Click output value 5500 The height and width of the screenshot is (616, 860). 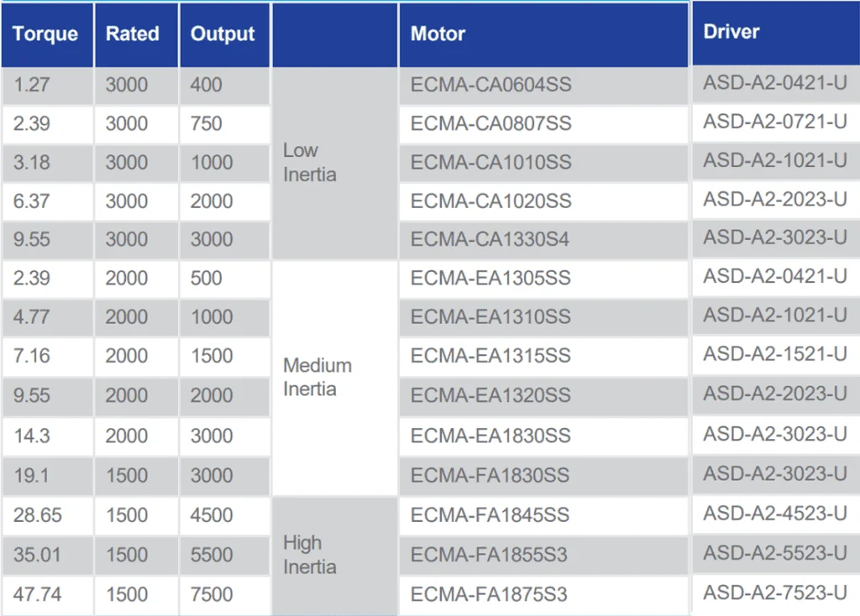coord(212,556)
